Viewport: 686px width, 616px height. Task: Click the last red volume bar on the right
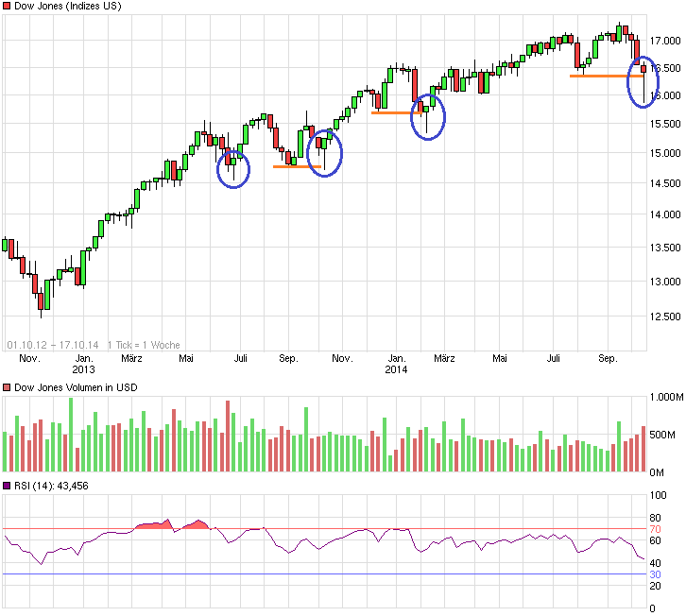(643, 449)
